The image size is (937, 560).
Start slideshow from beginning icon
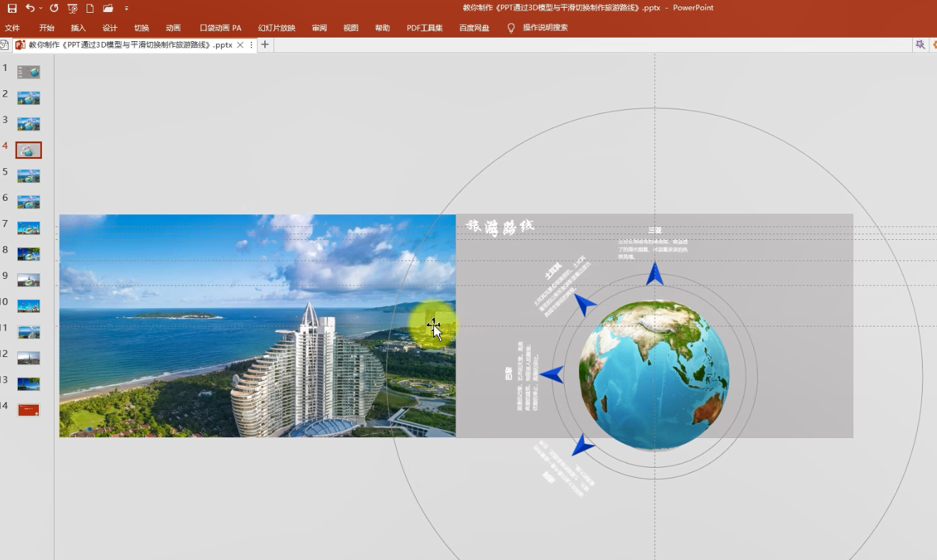[72, 8]
